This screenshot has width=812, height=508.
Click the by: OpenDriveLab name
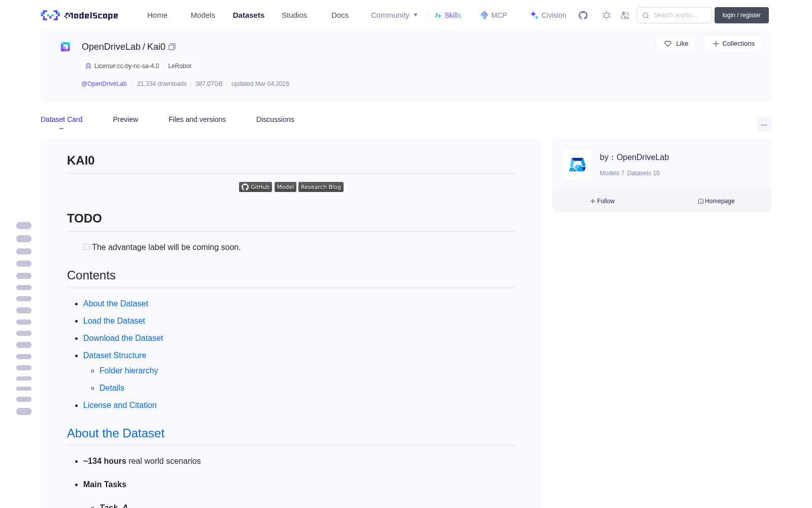(634, 157)
